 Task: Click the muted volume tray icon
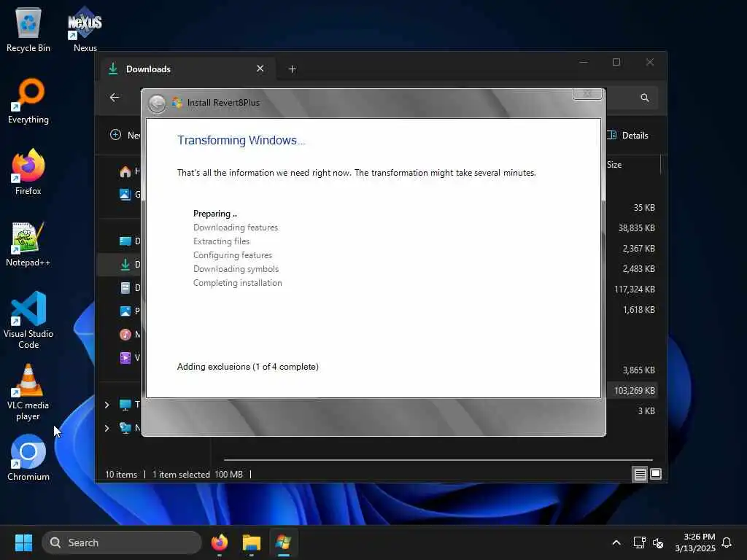tap(658, 542)
